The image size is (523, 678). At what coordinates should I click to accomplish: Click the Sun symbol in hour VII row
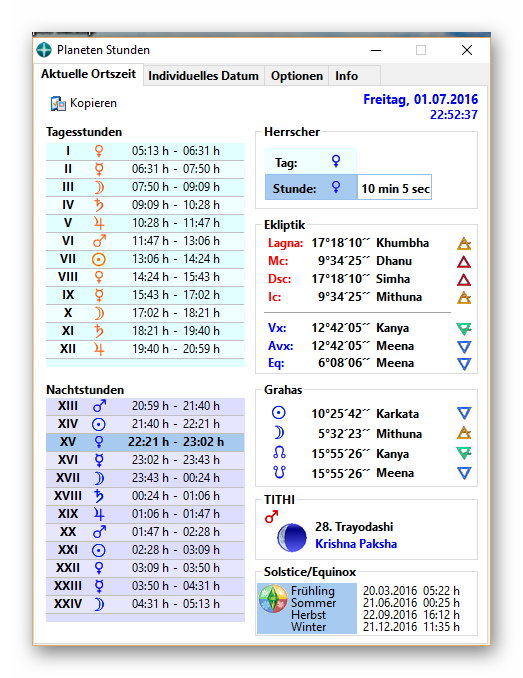(x=99, y=259)
